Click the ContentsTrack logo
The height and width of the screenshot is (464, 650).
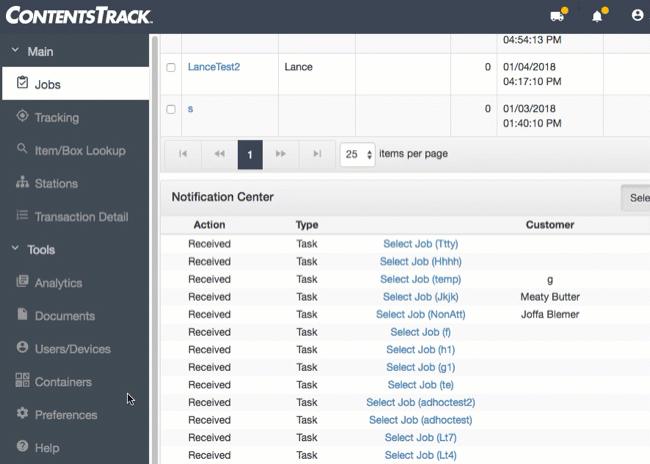coord(79,16)
